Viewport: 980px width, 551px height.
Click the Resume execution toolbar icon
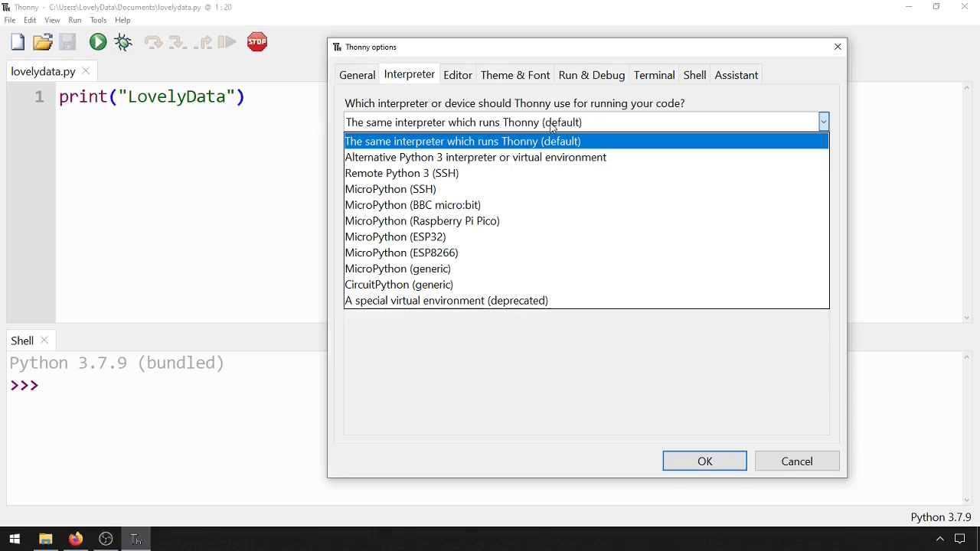227,42
